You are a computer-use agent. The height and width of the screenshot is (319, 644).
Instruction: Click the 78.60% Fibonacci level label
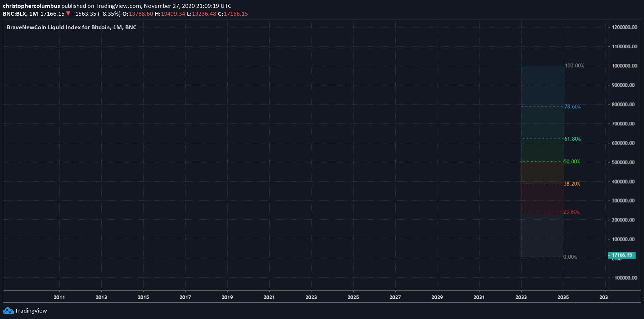click(573, 107)
